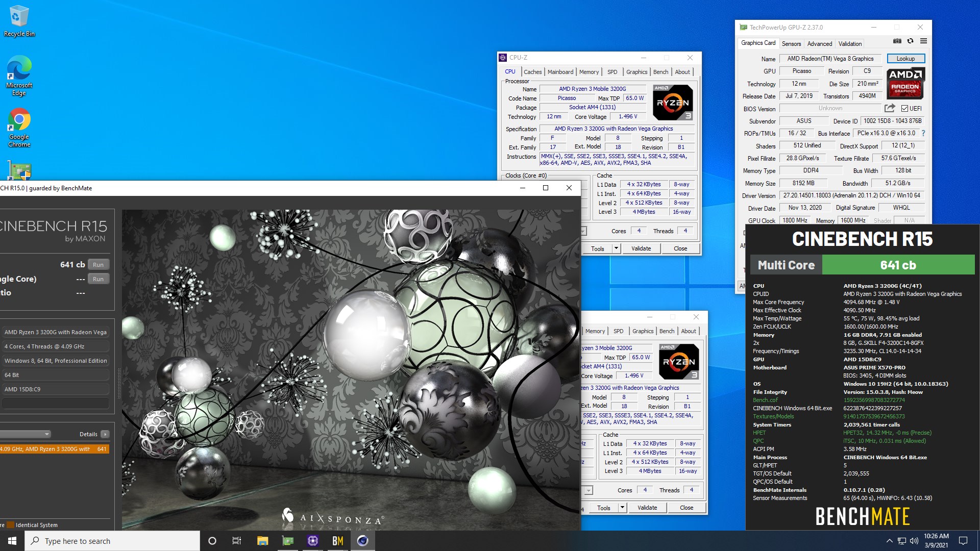Switch to GPU-Z via green taskbar icon
980x551 pixels.
pos(288,541)
